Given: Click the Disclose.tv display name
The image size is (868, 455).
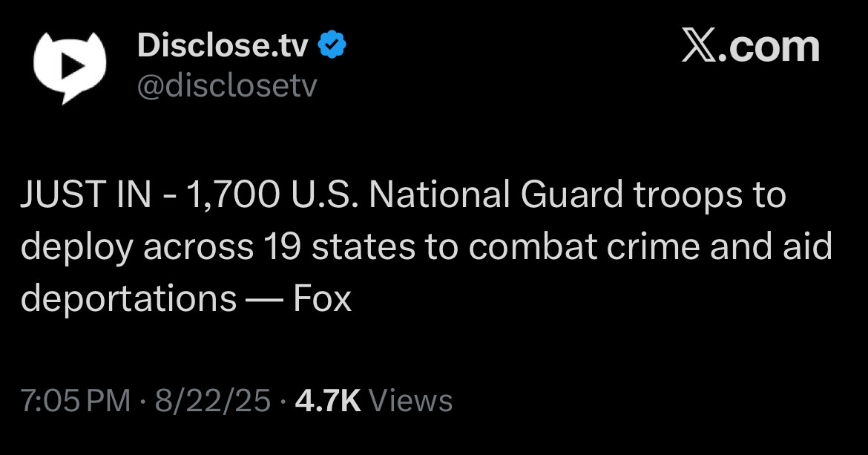Looking at the screenshot, I should click(223, 48).
